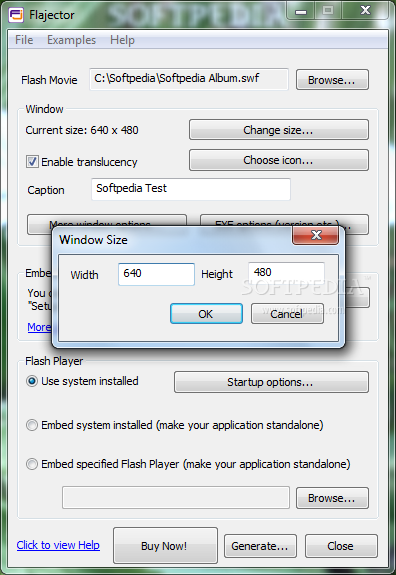Click the Buy Now! button
This screenshot has height=575, width=396.
point(165,546)
